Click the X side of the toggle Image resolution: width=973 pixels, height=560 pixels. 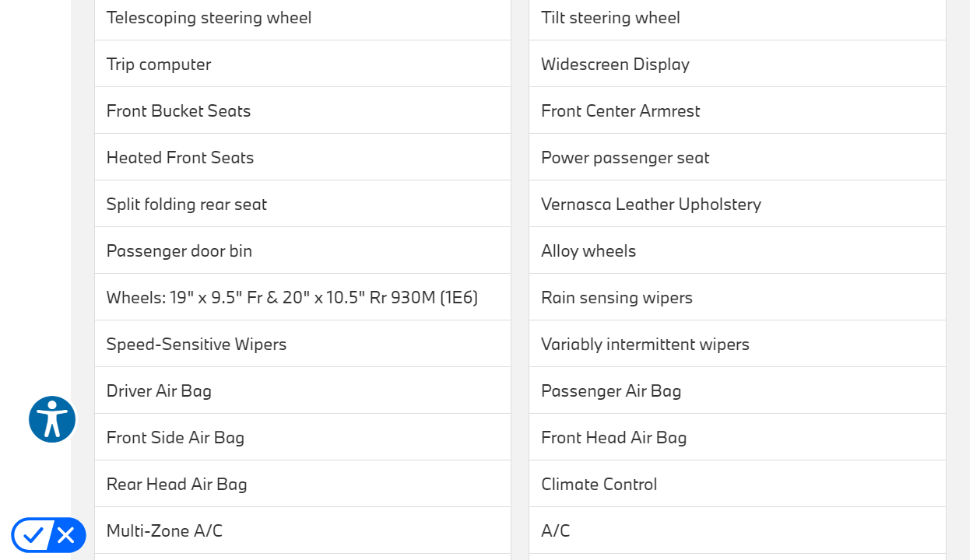tap(66, 535)
